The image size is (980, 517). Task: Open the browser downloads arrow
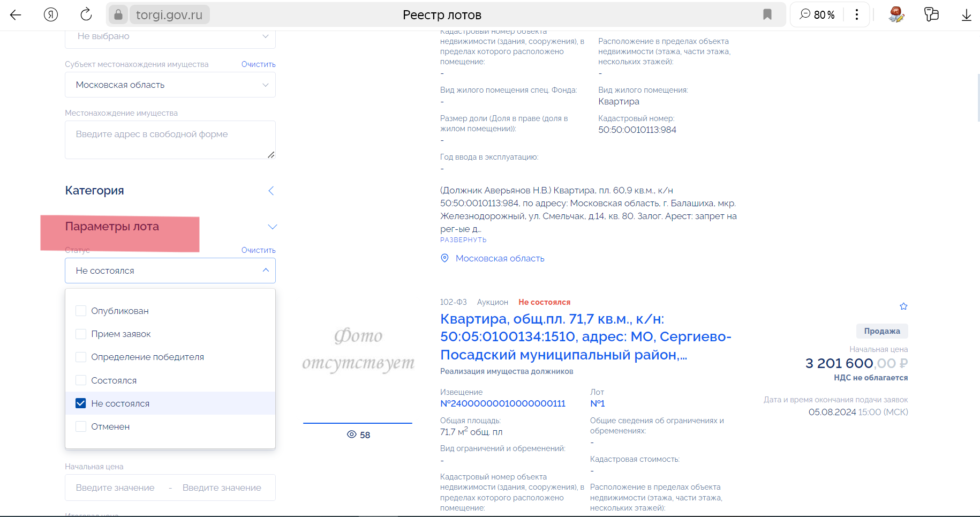[x=966, y=14]
